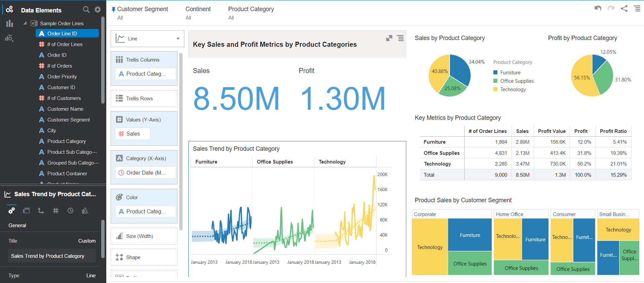Click the Furniture blue legend swatch
644x283 pixels.
coord(495,73)
